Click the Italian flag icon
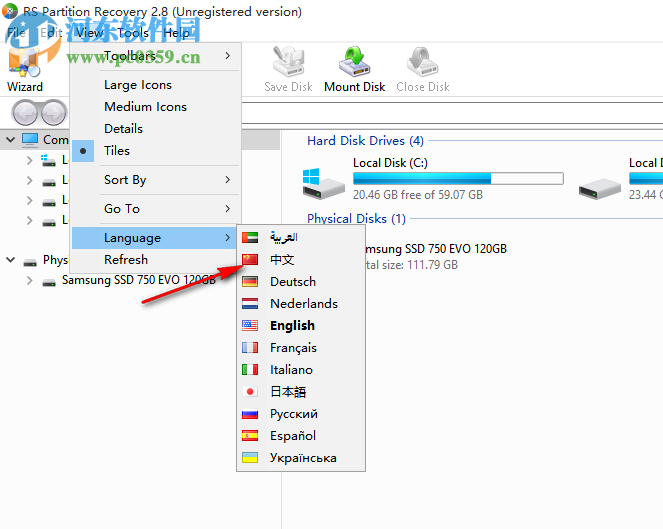 pos(250,370)
